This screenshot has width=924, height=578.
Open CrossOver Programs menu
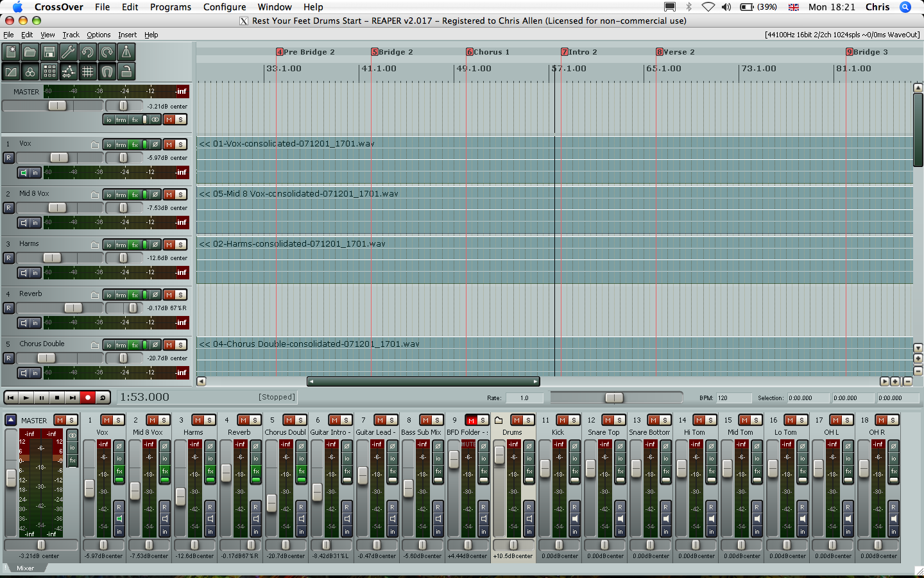click(x=170, y=7)
